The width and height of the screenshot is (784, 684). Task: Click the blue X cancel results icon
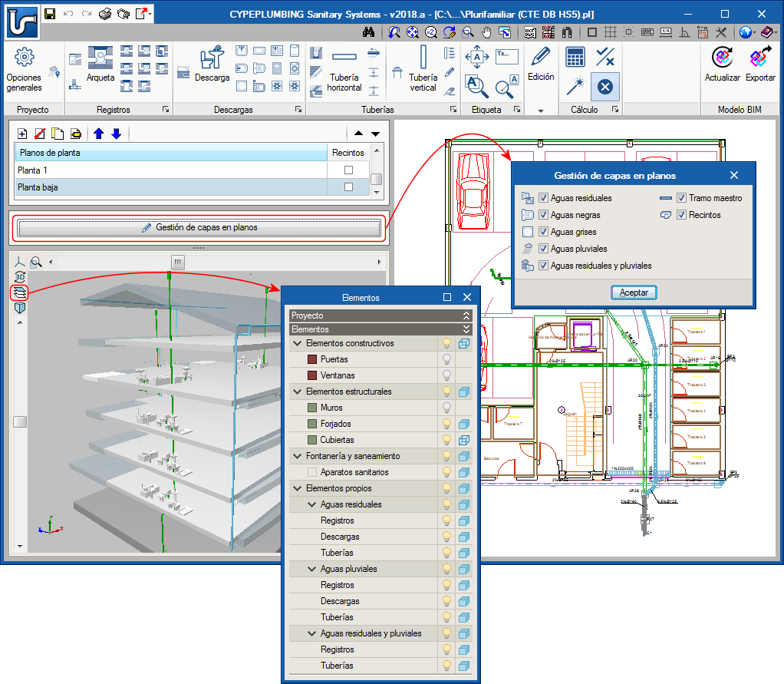point(605,87)
